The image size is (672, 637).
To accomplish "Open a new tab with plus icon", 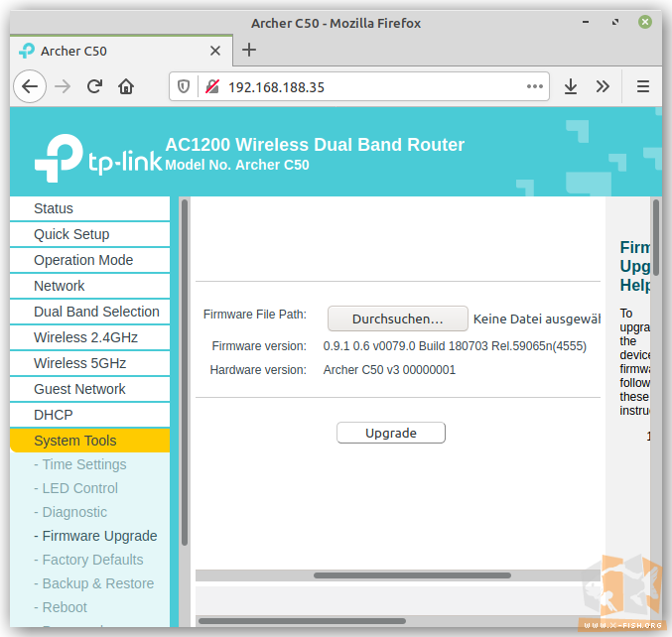I will [249, 50].
